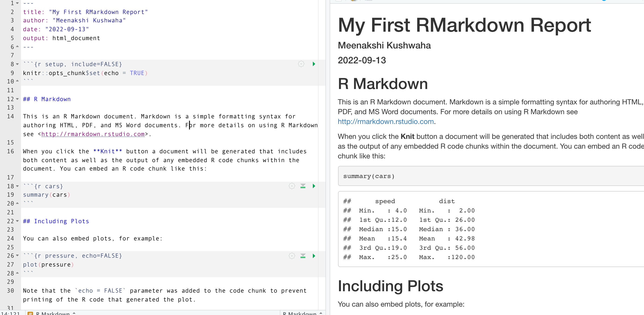Run all chunks above pressure chunk
The height and width of the screenshot is (315, 644).
(x=303, y=256)
